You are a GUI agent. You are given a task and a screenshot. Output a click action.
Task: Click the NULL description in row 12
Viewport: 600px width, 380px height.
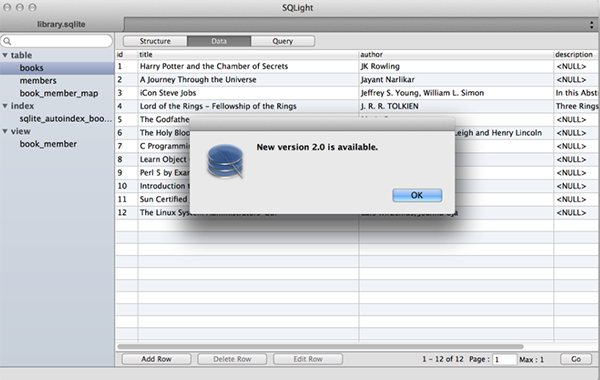pos(577,212)
